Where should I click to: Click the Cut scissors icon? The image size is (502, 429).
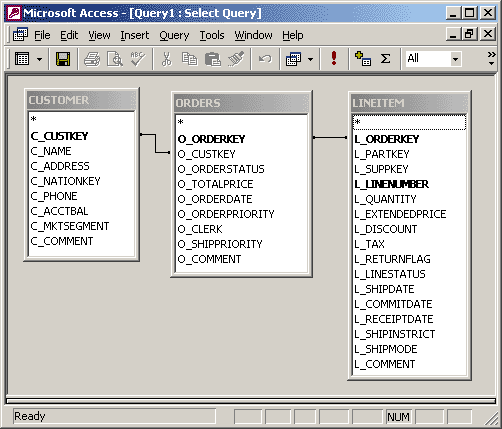click(x=166, y=59)
